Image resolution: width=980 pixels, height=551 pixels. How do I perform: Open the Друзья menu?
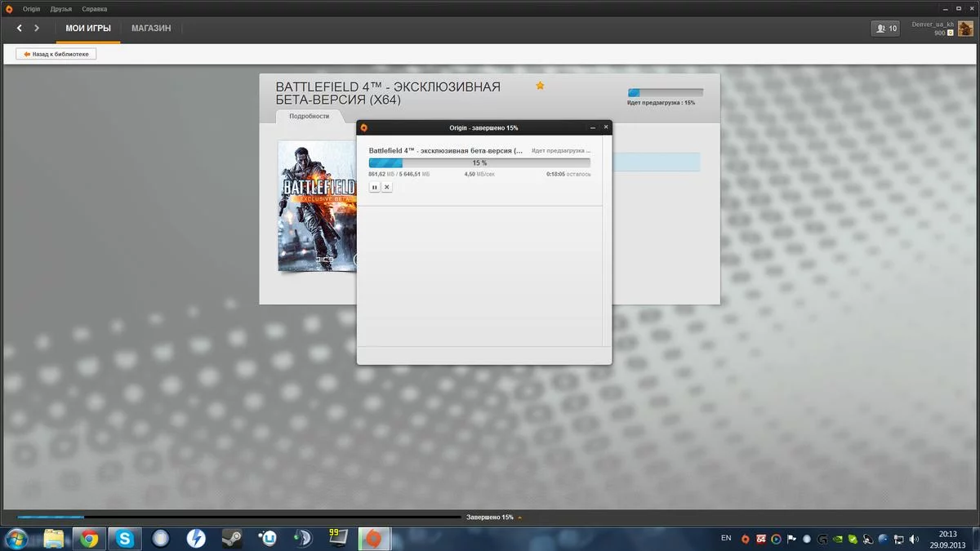click(x=60, y=9)
